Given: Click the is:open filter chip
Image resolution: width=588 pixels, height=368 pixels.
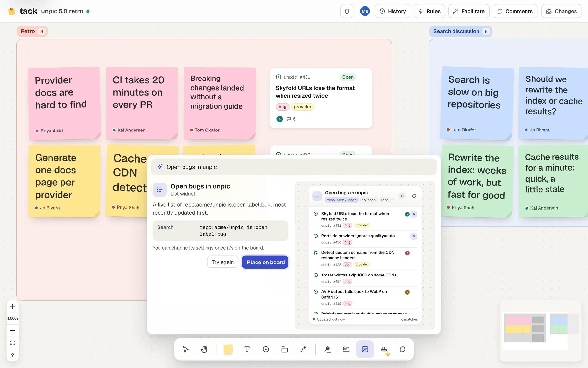Looking at the screenshot, I should [368, 200].
